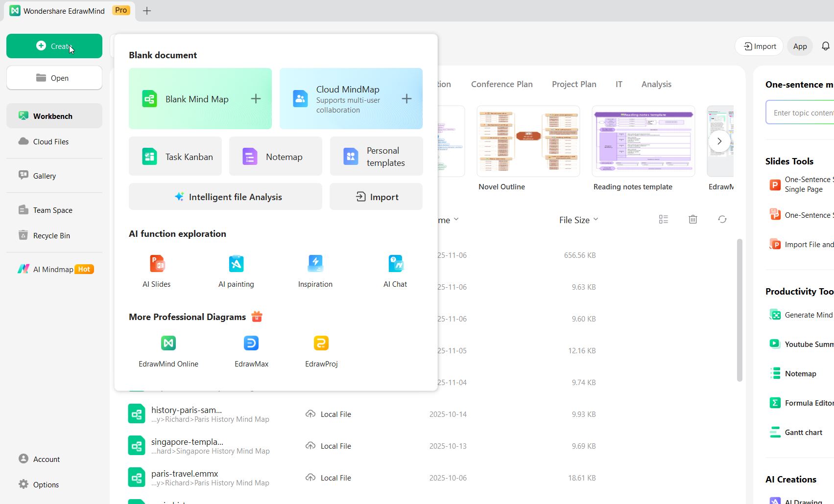Image resolution: width=834 pixels, height=504 pixels.
Task: Launch Intelligent file Analysis
Action: (225, 197)
